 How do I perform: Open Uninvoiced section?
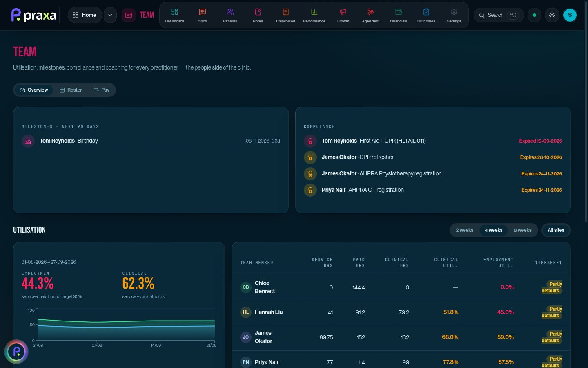tap(285, 15)
